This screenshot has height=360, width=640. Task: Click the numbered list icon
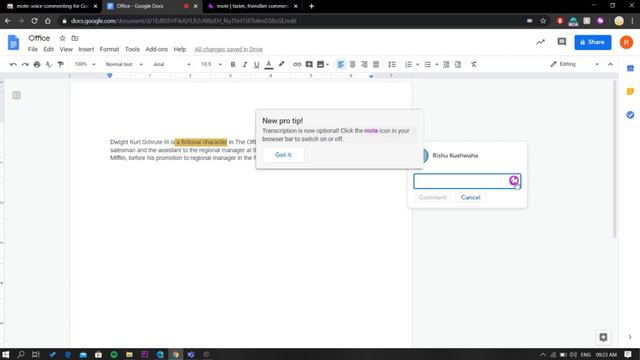point(408,64)
